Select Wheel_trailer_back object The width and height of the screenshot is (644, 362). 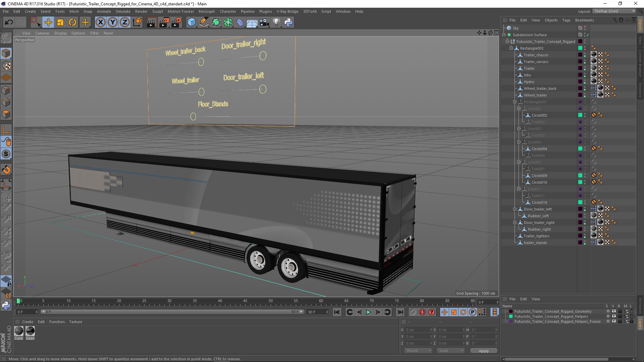[x=540, y=88]
